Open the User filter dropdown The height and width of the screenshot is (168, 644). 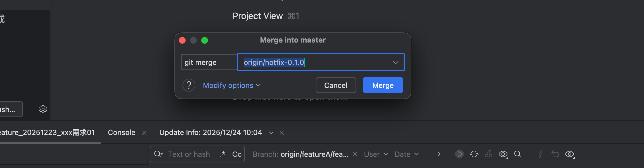(376, 154)
